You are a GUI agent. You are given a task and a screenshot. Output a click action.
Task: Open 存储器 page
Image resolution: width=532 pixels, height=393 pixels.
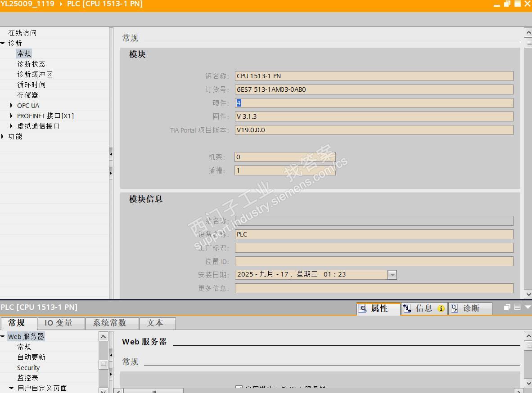coord(28,95)
